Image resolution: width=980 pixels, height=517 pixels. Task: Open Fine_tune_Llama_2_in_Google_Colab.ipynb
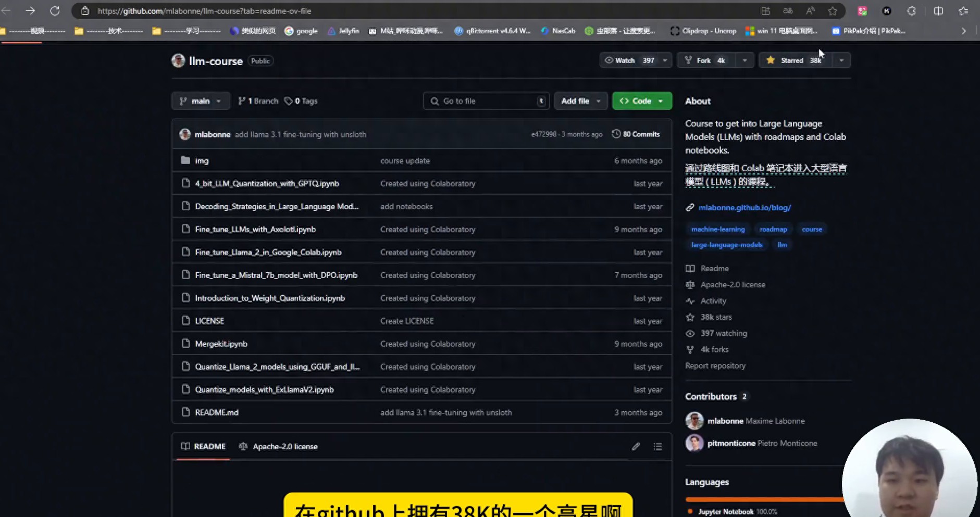[268, 253]
